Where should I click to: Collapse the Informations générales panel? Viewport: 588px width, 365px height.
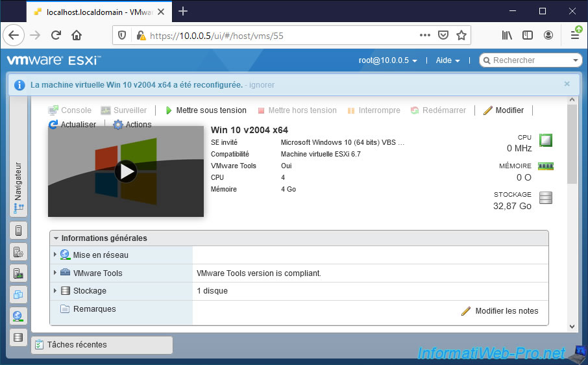tap(56, 238)
